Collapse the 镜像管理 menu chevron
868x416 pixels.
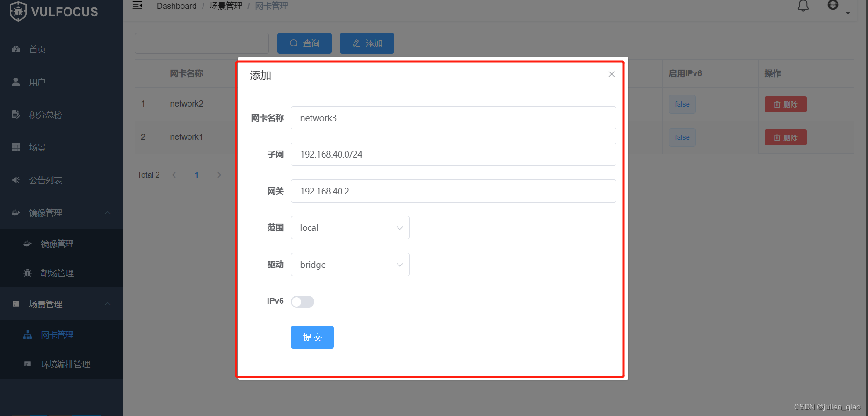(108, 213)
